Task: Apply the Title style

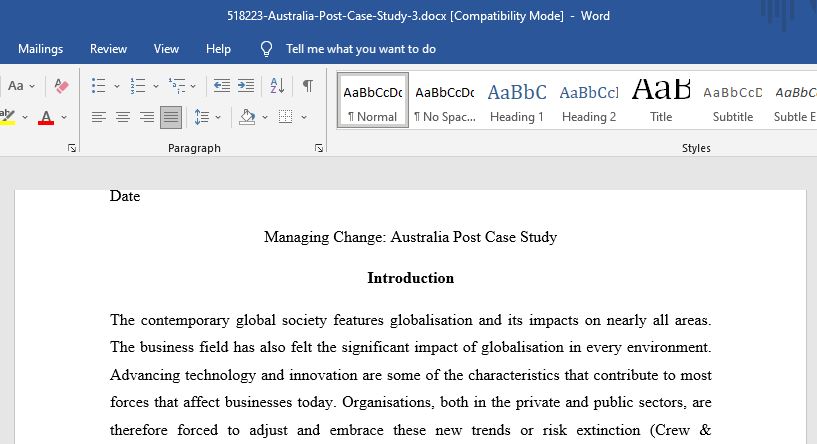Action: (661, 100)
